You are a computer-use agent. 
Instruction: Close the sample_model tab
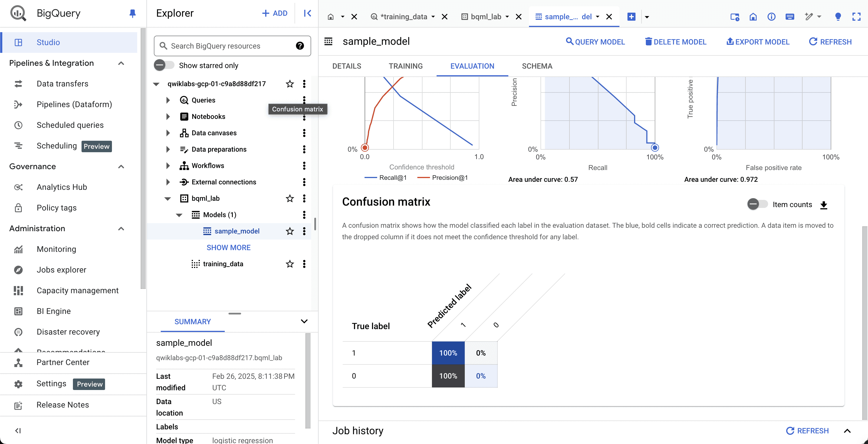(x=609, y=17)
